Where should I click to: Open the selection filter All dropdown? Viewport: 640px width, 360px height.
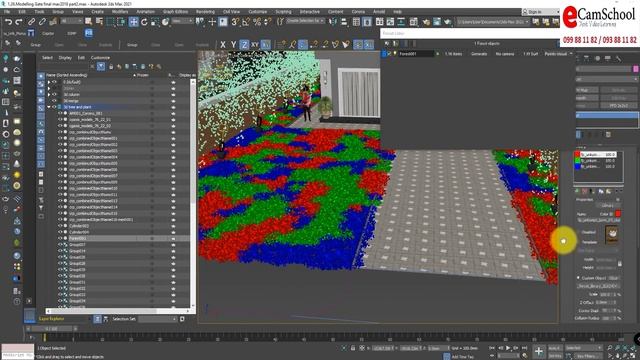click(71, 21)
